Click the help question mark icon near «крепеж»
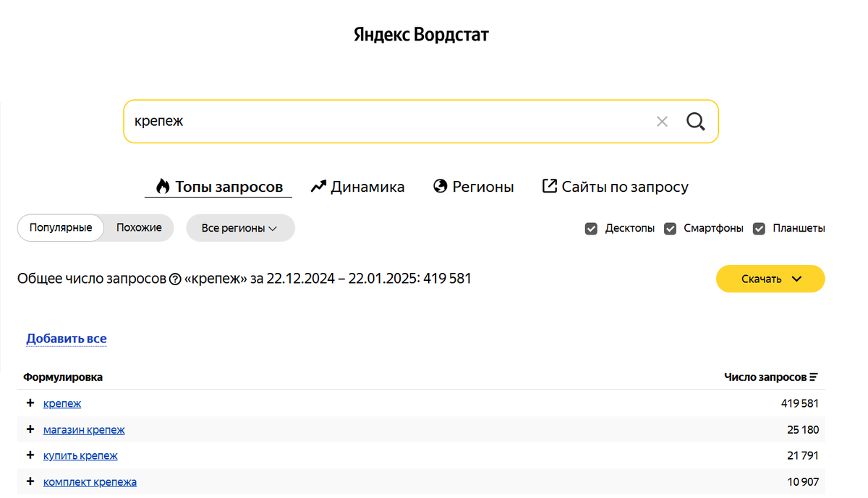 [174, 279]
